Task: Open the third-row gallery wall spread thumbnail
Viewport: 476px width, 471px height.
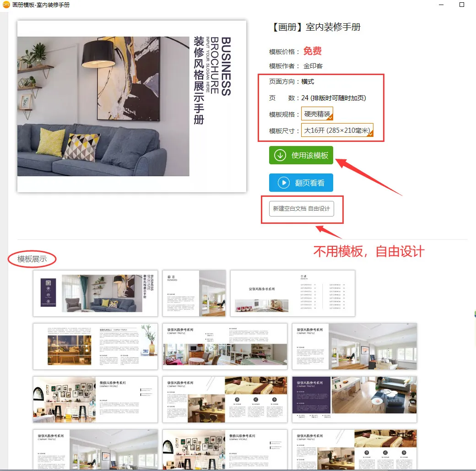Action: (x=95, y=400)
